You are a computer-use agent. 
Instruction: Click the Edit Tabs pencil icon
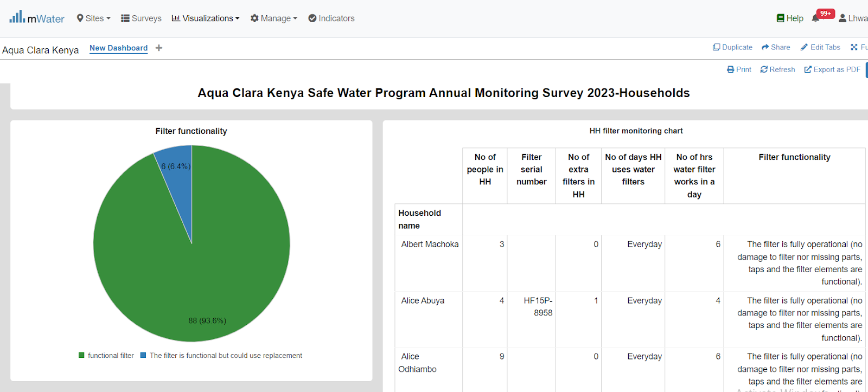click(x=804, y=47)
